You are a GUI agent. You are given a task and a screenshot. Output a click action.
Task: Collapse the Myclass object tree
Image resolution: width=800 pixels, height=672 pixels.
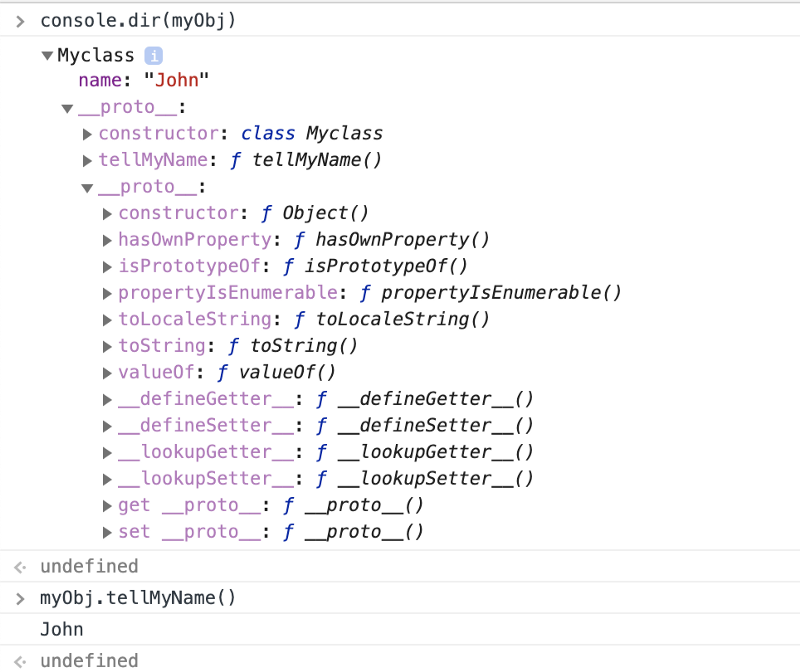pyautogui.click(x=47, y=56)
